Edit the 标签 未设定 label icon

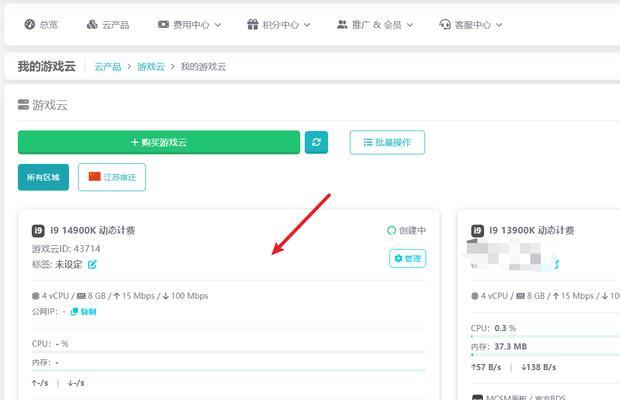coord(92,264)
